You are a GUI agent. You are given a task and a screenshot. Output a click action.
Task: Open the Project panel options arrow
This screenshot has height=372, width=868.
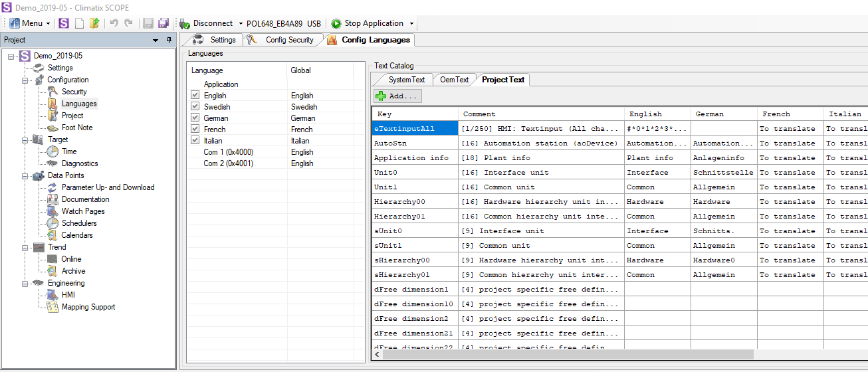[x=156, y=41]
